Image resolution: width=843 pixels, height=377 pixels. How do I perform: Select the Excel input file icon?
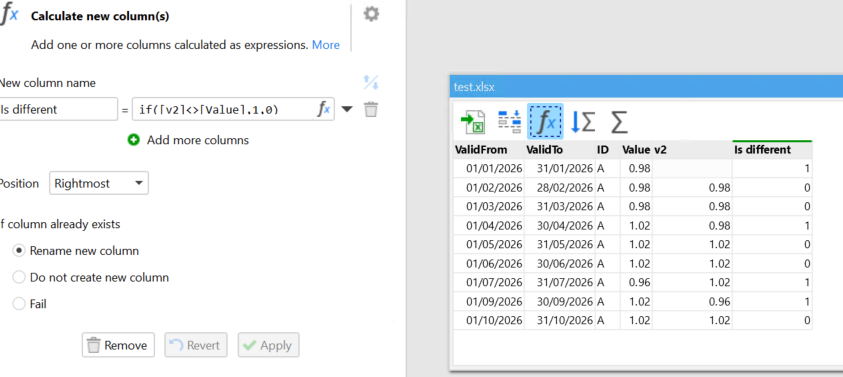click(473, 122)
